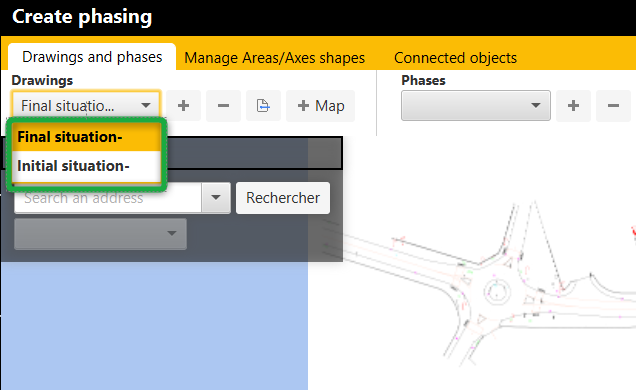Screen dimensions: 636x390
Task: Open the address search dropdown arrow
Action: click(x=216, y=197)
